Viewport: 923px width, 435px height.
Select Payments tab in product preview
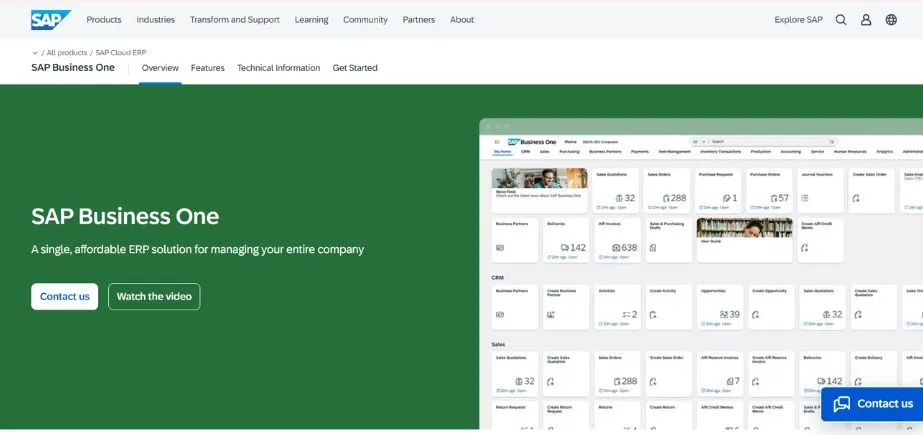[x=640, y=152]
